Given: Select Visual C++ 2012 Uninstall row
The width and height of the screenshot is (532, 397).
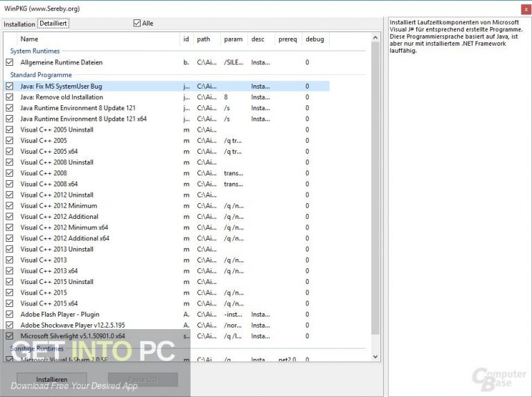Looking at the screenshot, I should click(166, 195).
